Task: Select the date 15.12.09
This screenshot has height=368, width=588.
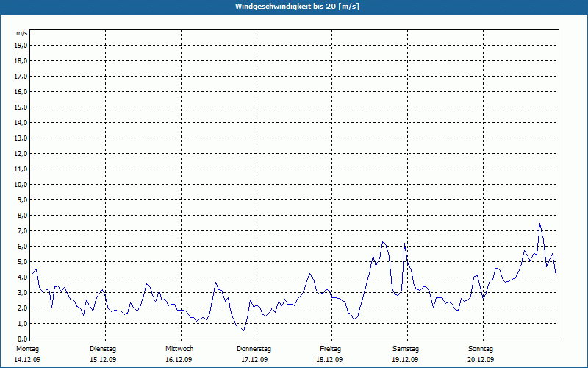Action: 103,360
